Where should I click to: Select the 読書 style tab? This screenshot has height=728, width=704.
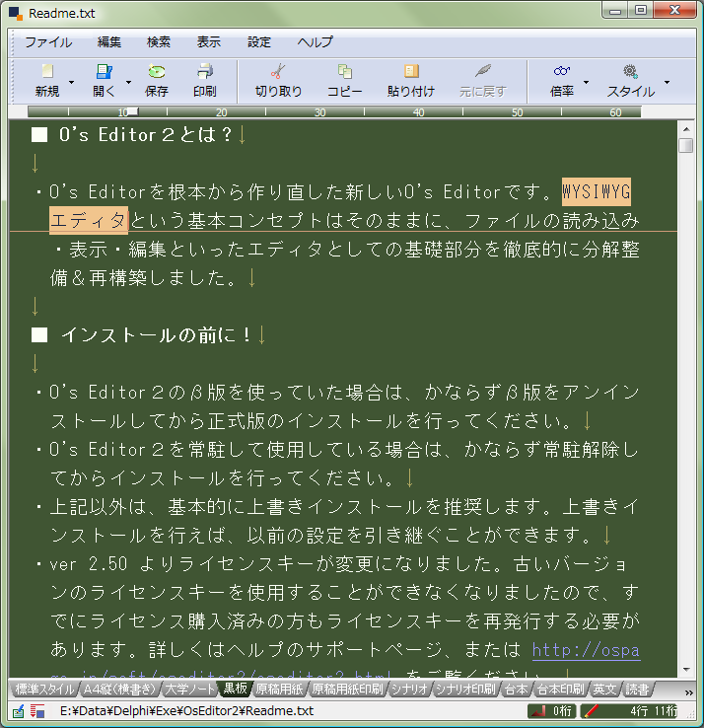coord(637,690)
